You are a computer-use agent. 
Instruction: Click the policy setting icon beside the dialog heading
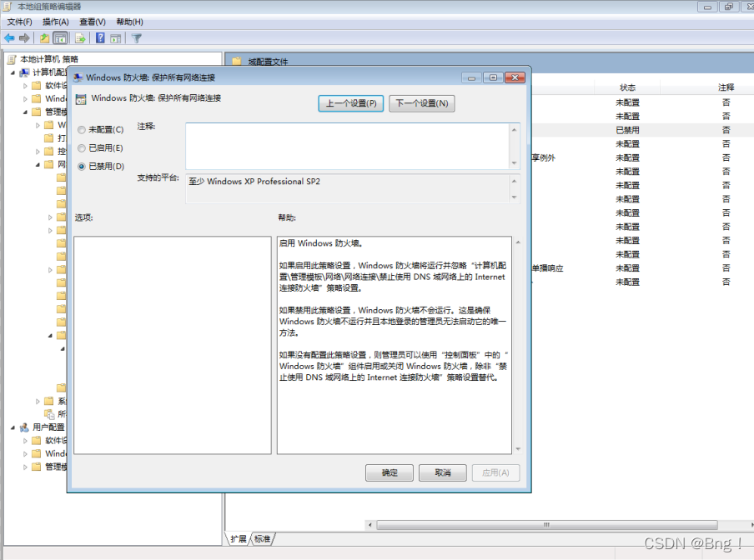click(x=81, y=99)
